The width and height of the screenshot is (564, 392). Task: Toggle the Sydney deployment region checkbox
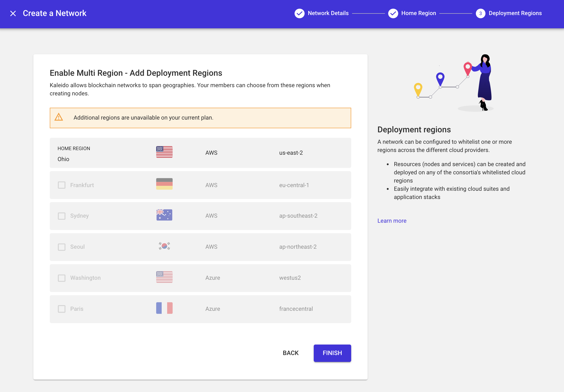[62, 215]
